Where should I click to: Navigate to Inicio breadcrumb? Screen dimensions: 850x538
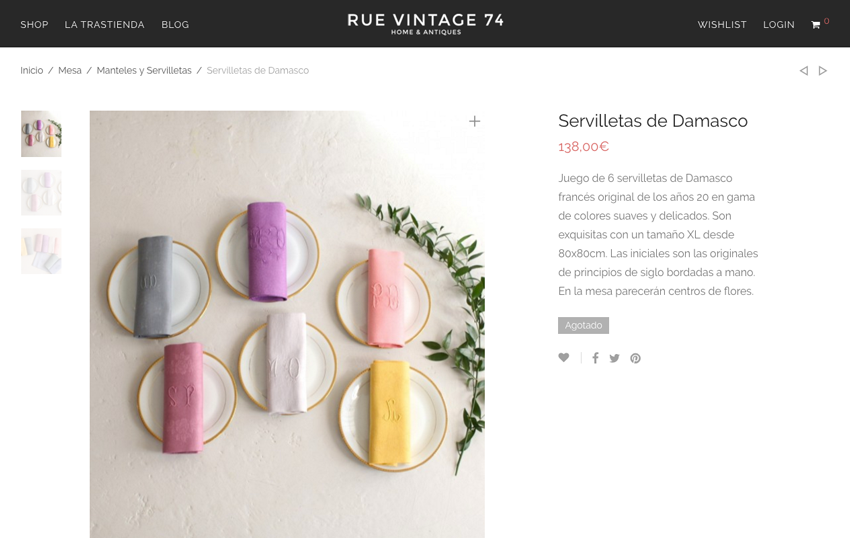point(31,71)
